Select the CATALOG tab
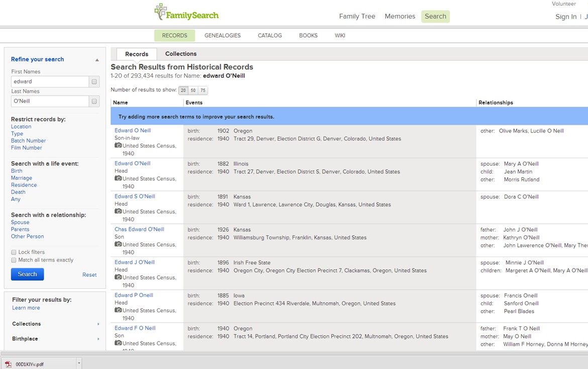The width and height of the screenshot is (588, 369). tap(269, 36)
